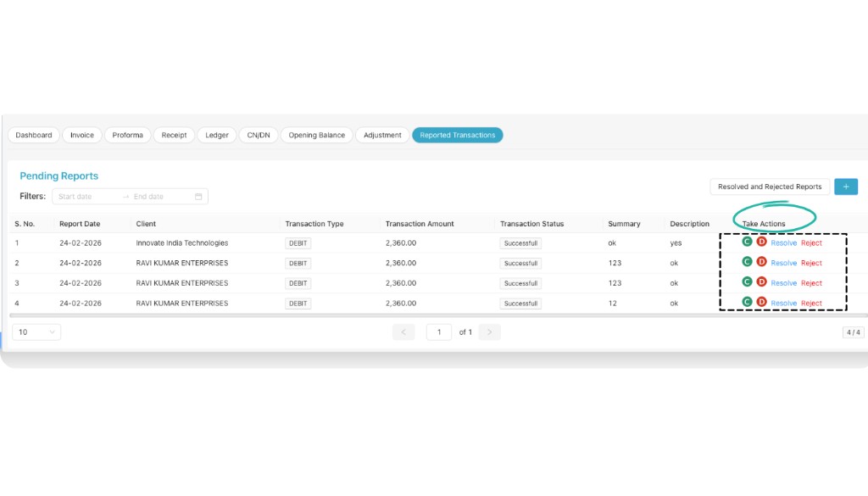Image resolution: width=868 pixels, height=496 pixels.
Task: Open Resolved and Rejected Reports
Action: (769, 187)
